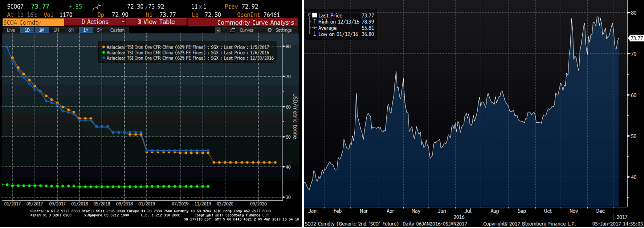This screenshot has height=228, width=644.
Task: Click the mini sparkline chart icon beside +.85
Action: pos(97,6)
